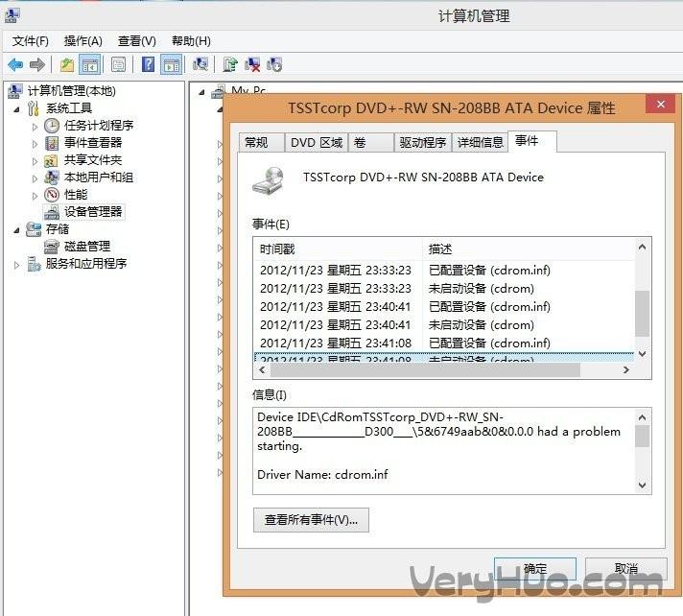Click events list scroll down arrow
This screenshot has height=616, width=683.
click(x=642, y=353)
